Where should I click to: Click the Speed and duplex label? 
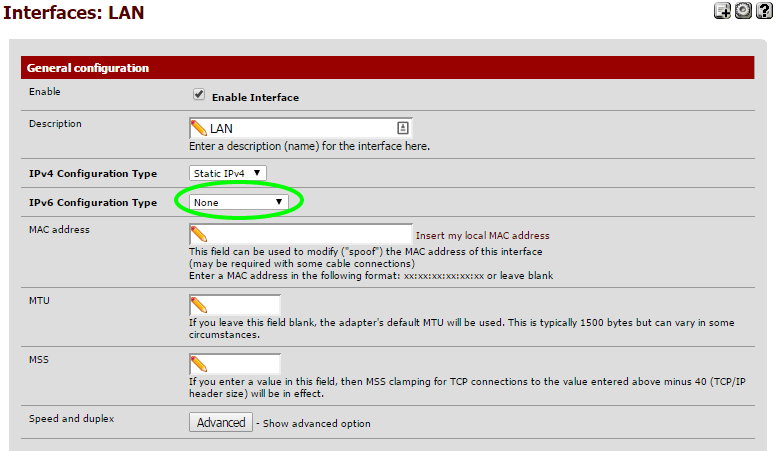point(72,419)
